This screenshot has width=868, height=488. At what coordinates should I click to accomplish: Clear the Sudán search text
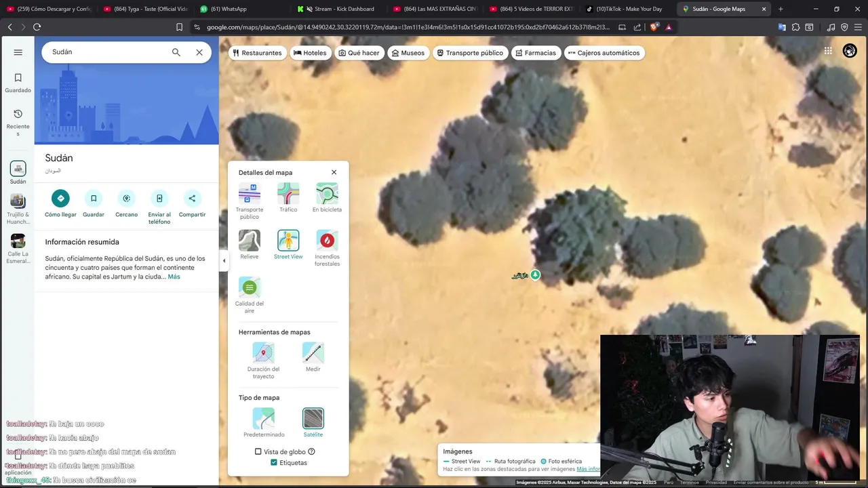click(199, 52)
